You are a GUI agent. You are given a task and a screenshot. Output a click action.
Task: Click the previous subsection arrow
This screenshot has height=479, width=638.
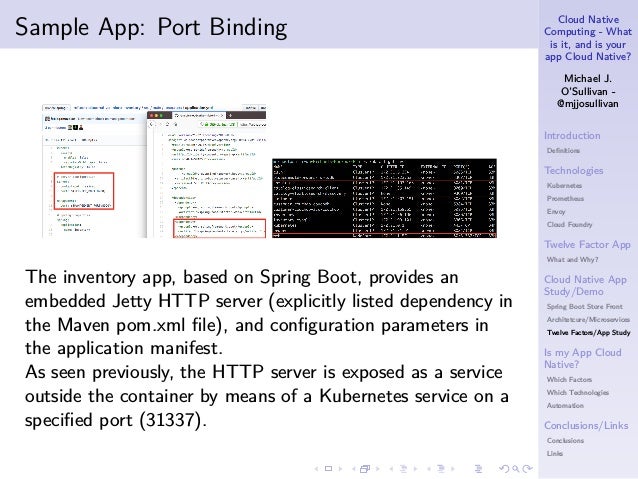[391, 469]
